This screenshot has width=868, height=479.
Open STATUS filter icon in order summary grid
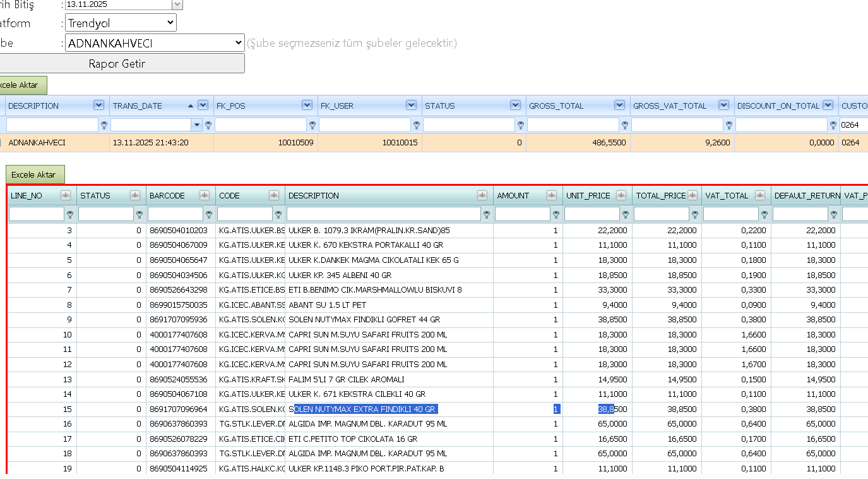[521, 125]
